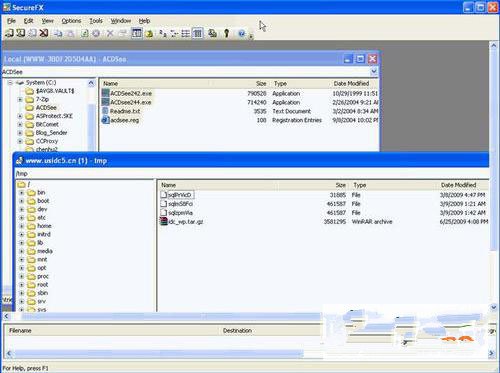Image resolution: width=500 pixels, height=373 pixels.
Task: Click the transfer queue scroll left arrow
Action: pyautogui.click(x=8, y=353)
